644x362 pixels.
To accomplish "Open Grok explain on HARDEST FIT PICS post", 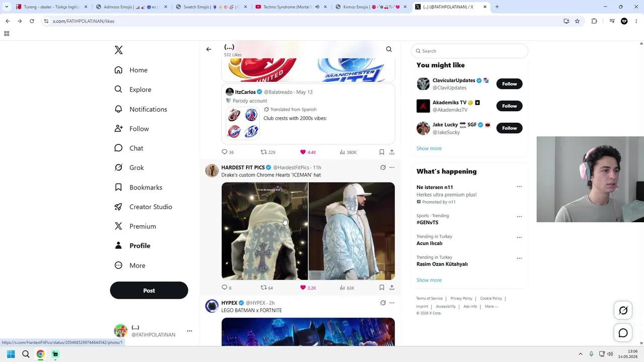I will click(383, 167).
